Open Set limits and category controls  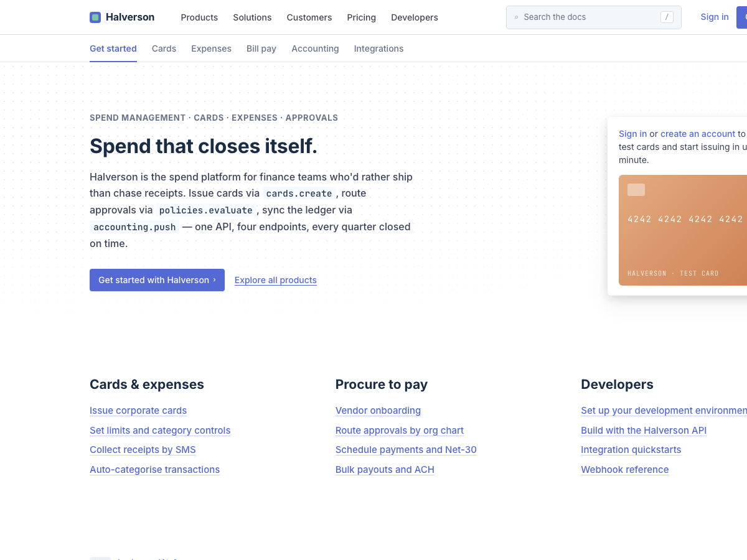point(160,431)
